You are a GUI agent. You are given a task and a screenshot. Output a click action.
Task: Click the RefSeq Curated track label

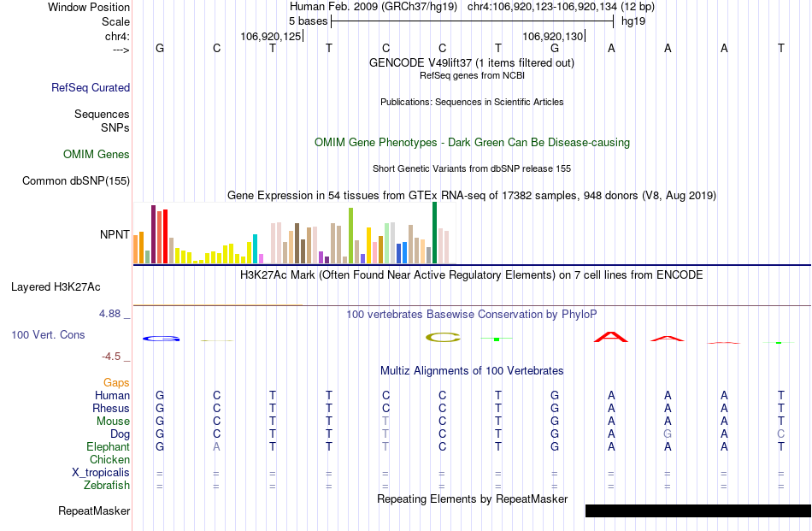(x=91, y=87)
